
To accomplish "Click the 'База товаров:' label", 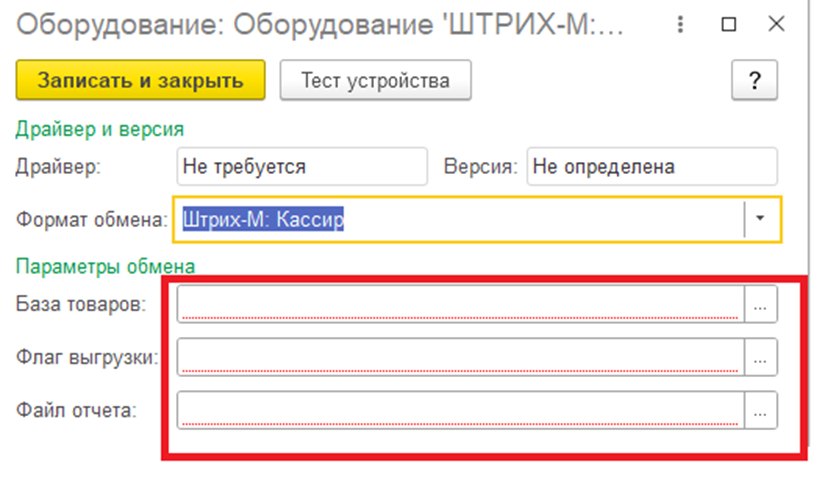I will [x=81, y=304].
